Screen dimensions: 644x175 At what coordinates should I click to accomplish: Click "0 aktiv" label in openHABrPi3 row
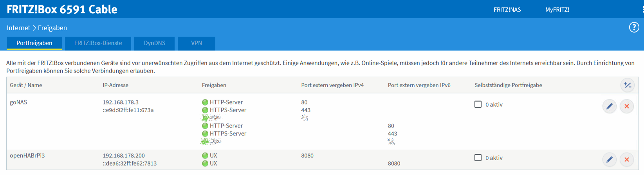point(494,158)
